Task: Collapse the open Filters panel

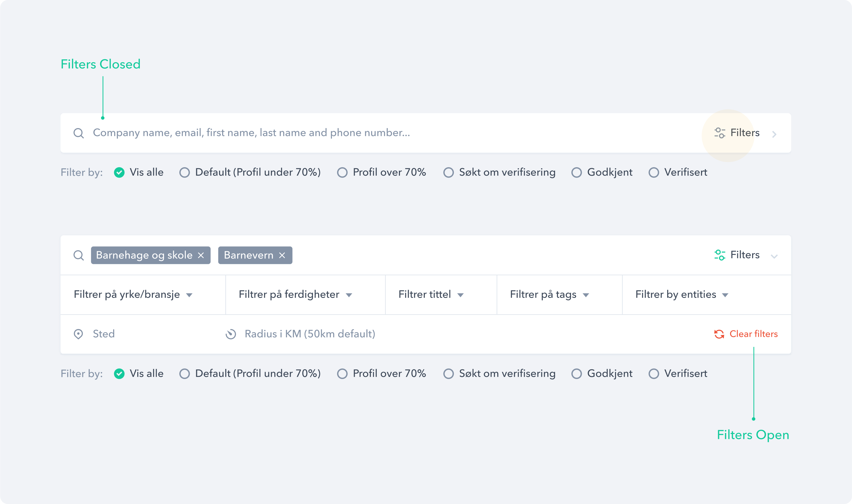Action: point(775,256)
